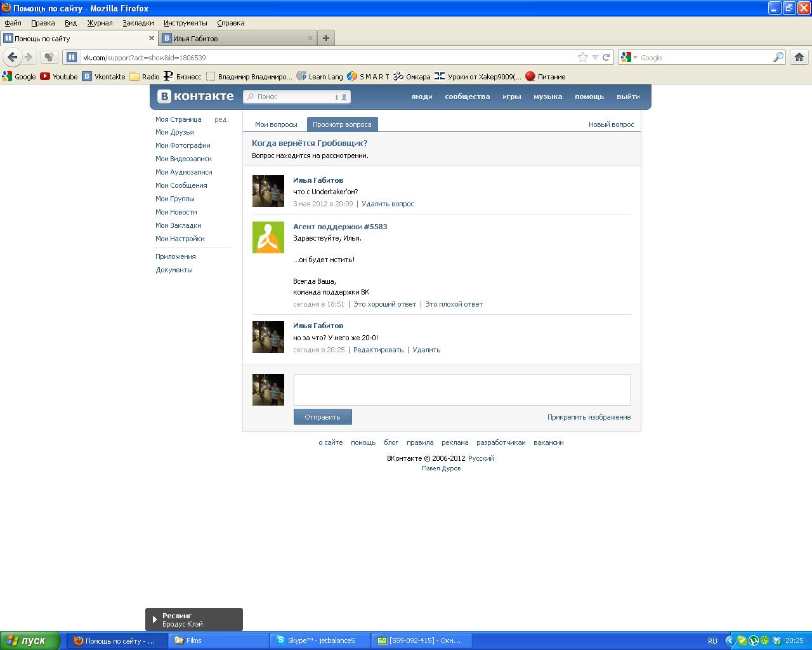
Task: Mark the reply via Это плохой ответ
Action: (454, 304)
